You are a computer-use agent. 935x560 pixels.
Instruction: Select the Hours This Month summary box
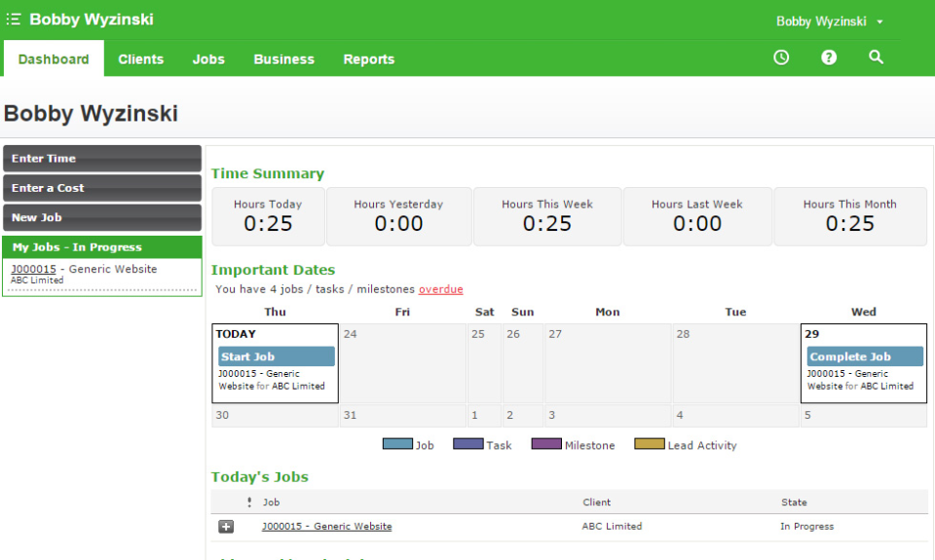tap(850, 216)
